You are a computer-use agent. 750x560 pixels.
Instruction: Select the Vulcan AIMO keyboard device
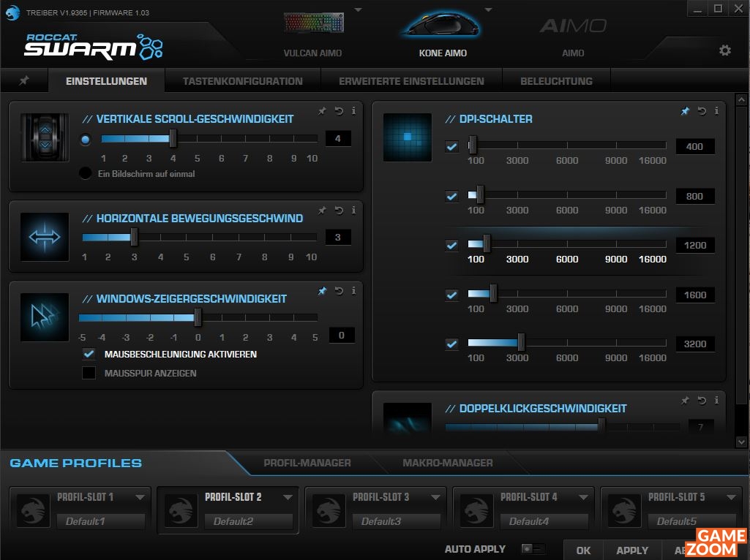313,34
